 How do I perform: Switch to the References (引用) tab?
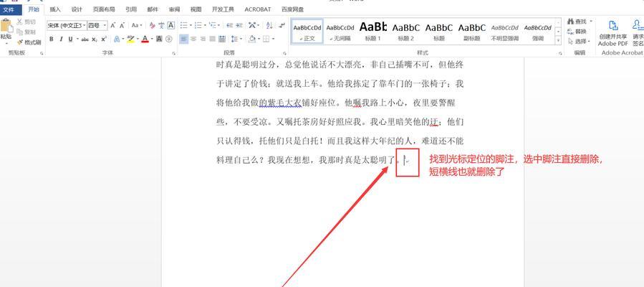(x=131, y=9)
